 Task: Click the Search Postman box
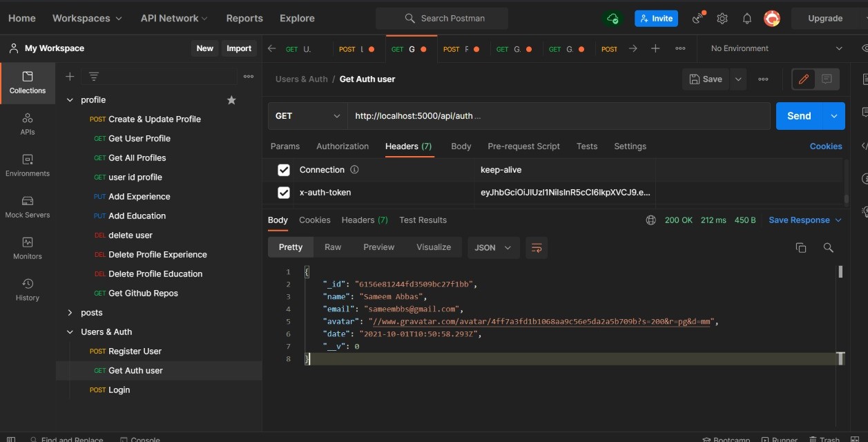(442, 19)
